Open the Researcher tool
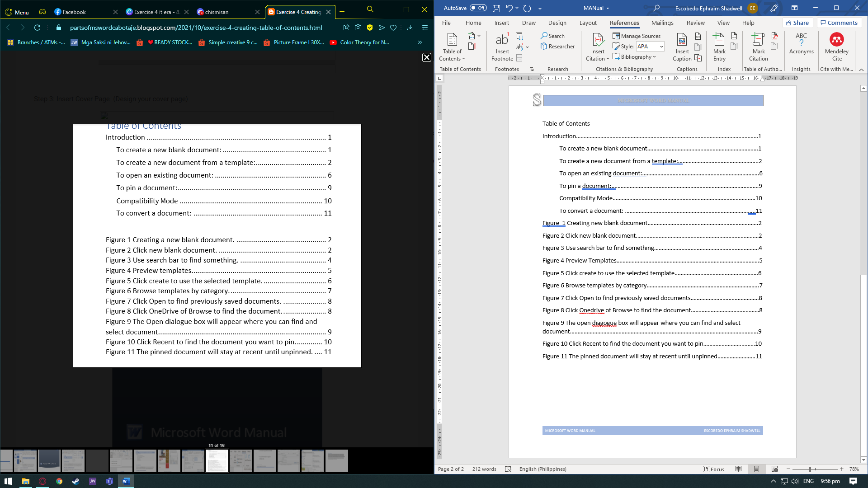Screen dimensions: 868x488 [x=558, y=46]
